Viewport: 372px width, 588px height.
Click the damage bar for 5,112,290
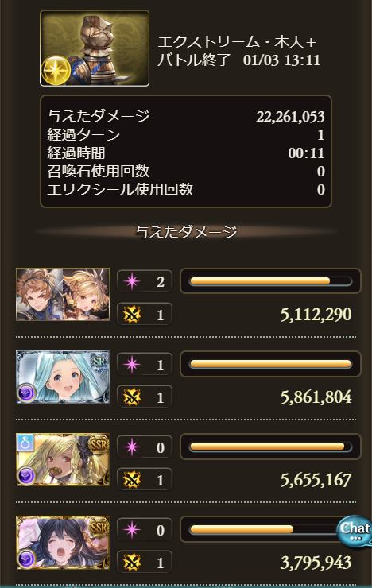coord(270,280)
